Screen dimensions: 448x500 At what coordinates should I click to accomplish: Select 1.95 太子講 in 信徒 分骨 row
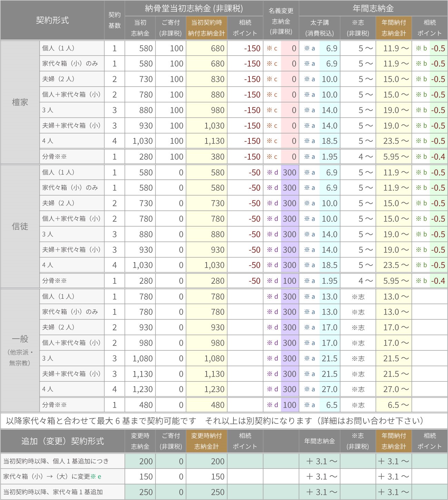[330, 281]
